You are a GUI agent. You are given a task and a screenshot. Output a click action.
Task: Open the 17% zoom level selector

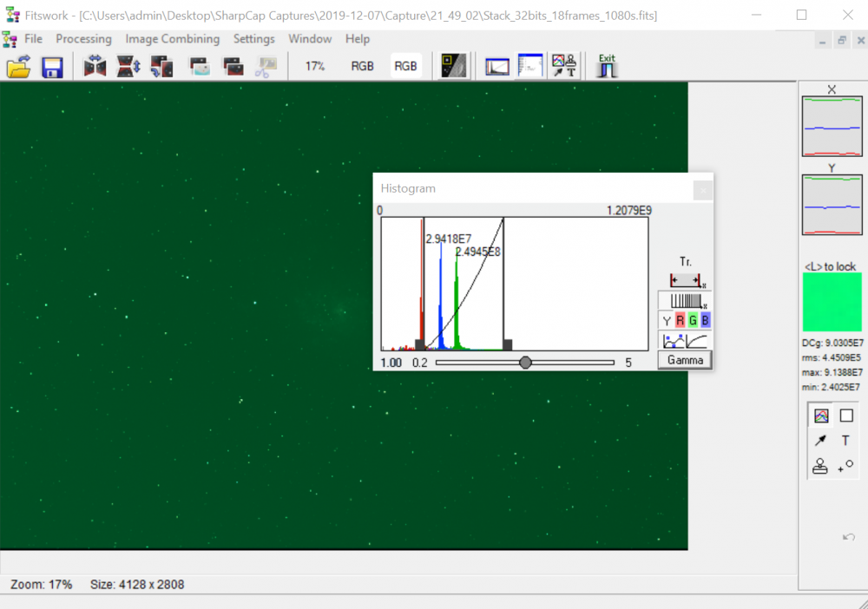tap(314, 67)
